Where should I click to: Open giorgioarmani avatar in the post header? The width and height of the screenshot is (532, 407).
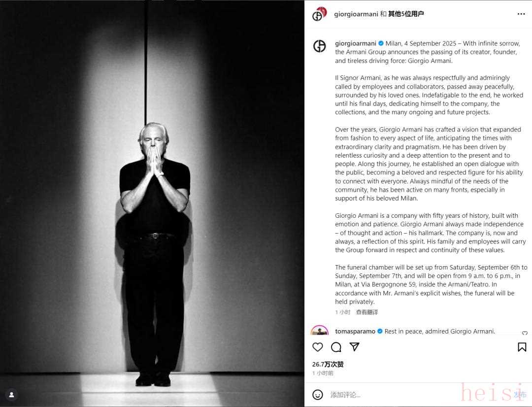[319, 14]
